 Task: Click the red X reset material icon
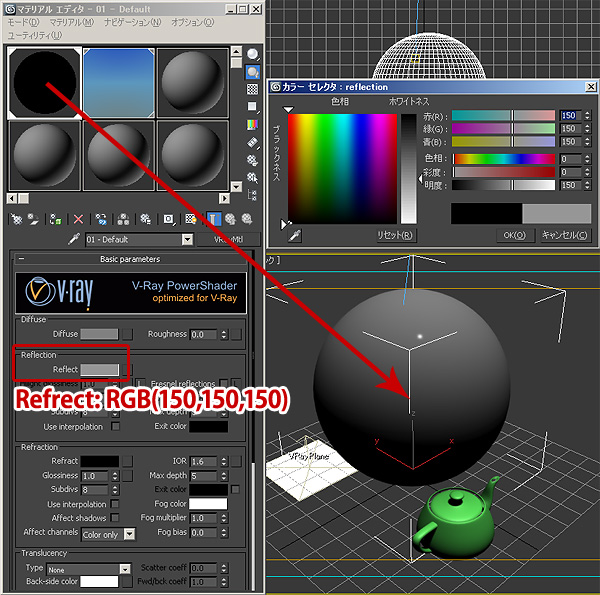tap(78, 219)
